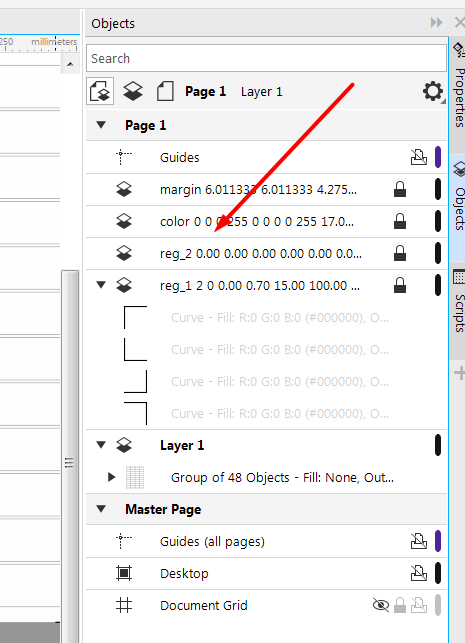465x643 pixels.
Task: Collapse the reg_1 layer
Action: coord(101,284)
